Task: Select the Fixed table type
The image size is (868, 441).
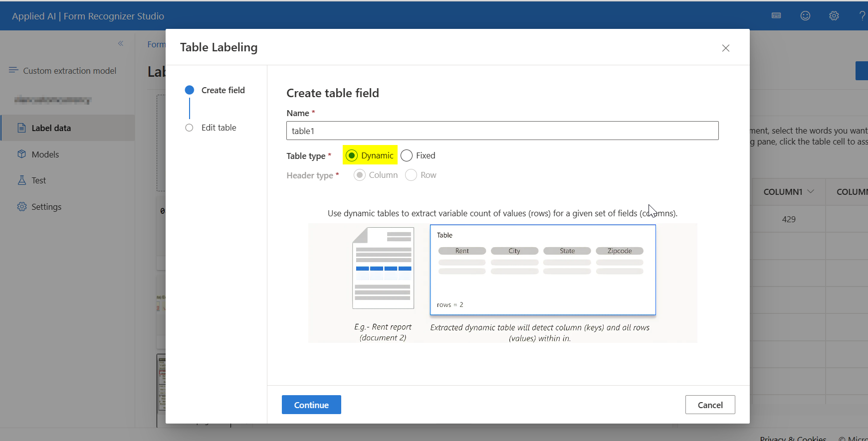Action: (407, 155)
